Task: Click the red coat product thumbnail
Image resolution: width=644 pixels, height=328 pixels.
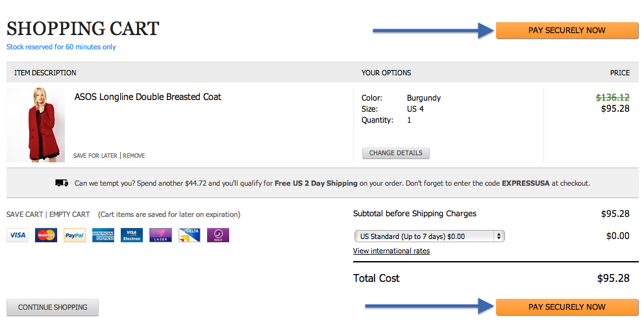Action: click(x=36, y=124)
